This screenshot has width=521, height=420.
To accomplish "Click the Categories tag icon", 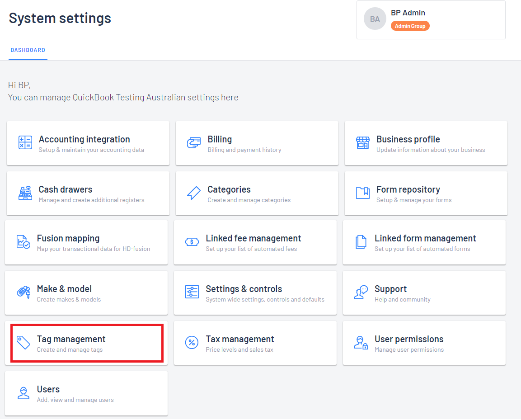I will 194,193.
